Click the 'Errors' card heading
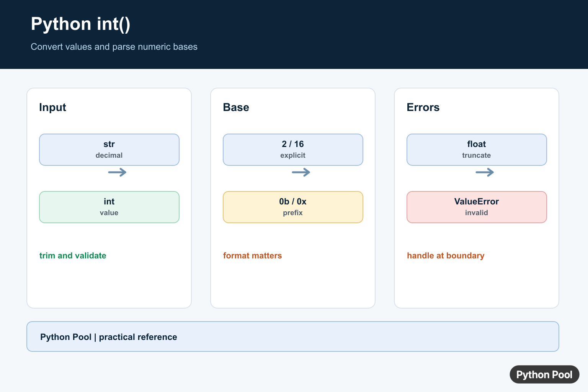Image resolution: width=588 pixels, height=392 pixels. click(423, 107)
